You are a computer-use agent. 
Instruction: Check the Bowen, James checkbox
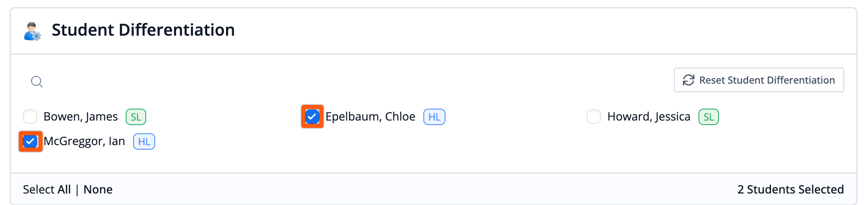click(x=30, y=117)
